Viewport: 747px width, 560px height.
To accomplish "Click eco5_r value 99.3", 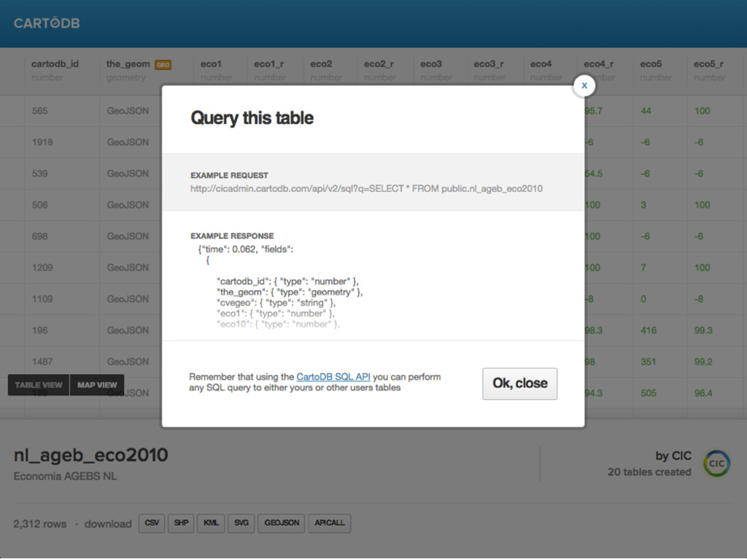I will click(703, 330).
